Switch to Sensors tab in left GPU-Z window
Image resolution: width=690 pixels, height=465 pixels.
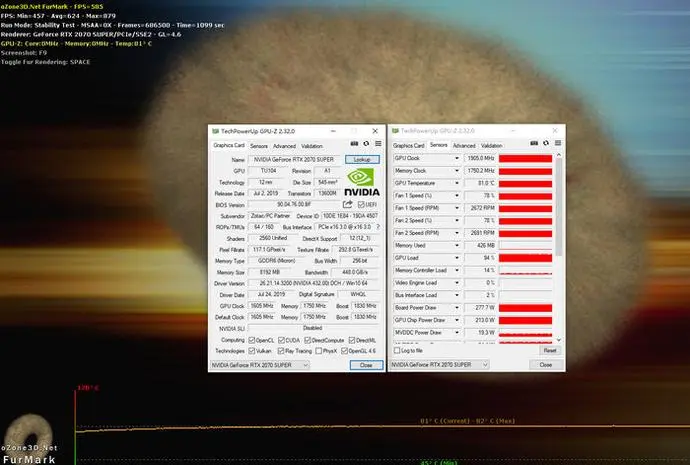pyautogui.click(x=259, y=146)
